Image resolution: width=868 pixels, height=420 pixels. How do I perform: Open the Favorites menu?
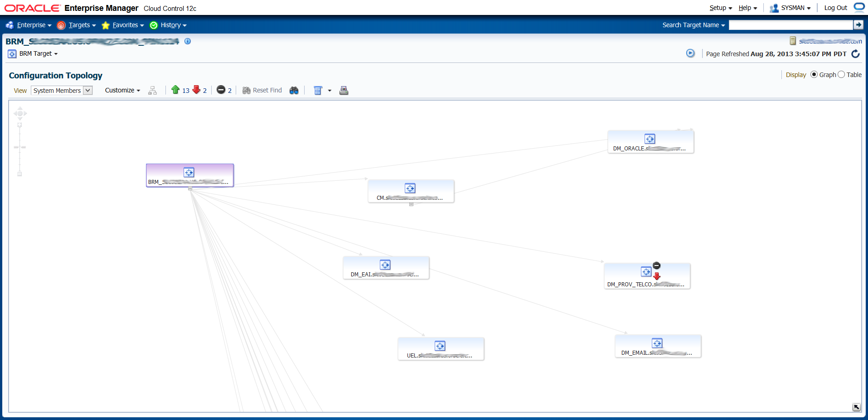[122, 25]
